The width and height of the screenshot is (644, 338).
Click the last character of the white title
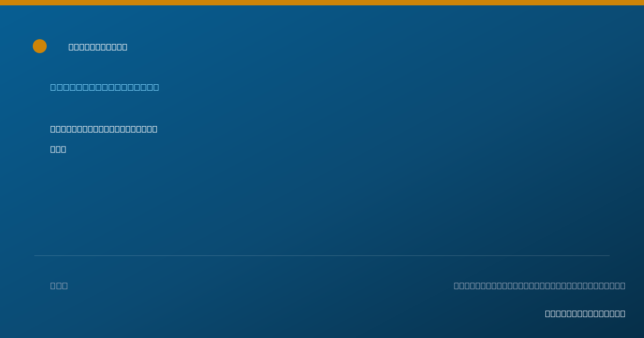125,47
